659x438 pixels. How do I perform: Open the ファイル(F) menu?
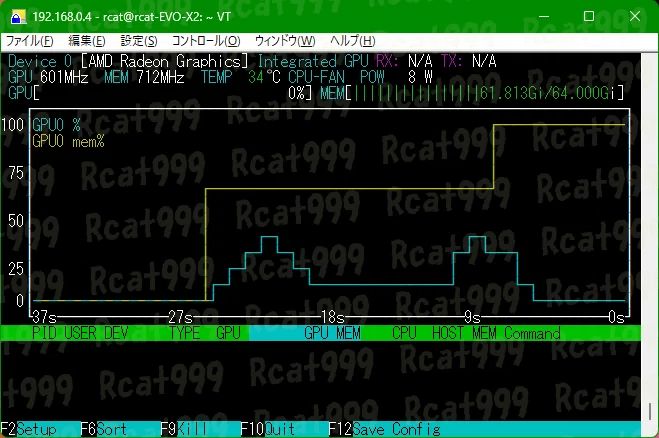click(29, 41)
